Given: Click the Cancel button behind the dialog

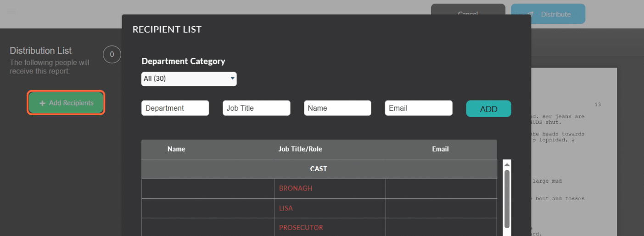Looking at the screenshot, I should (x=468, y=9).
